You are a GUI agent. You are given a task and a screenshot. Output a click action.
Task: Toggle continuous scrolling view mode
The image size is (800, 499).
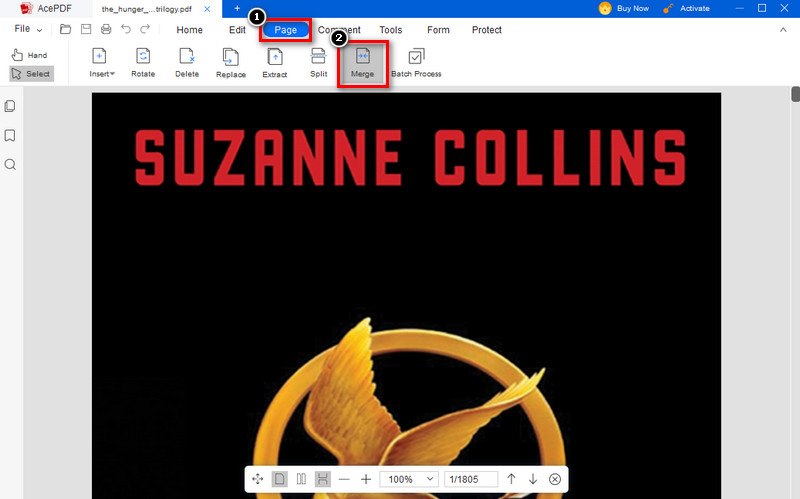322,479
